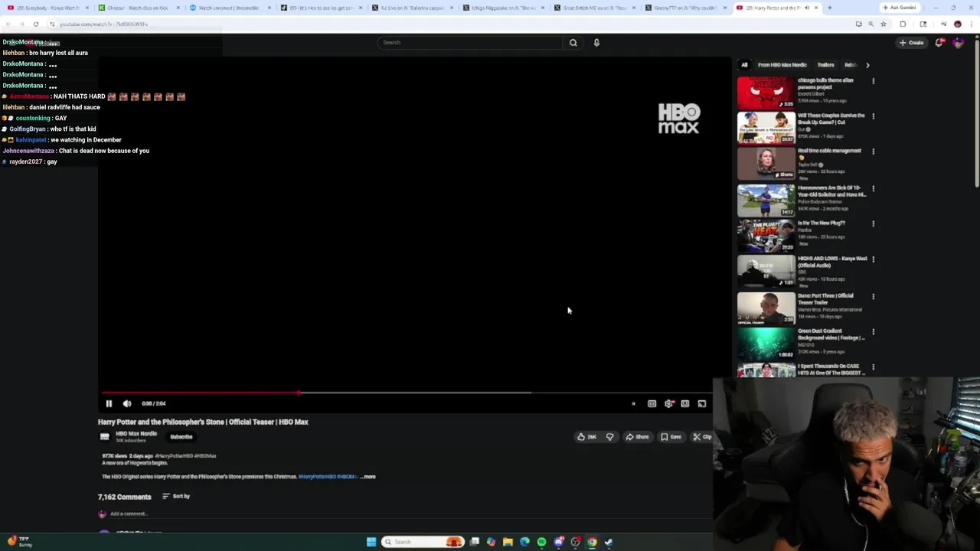Viewport: 980px width, 551px height.
Task: Open Steam from the taskbar
Action: pos(609,542)
